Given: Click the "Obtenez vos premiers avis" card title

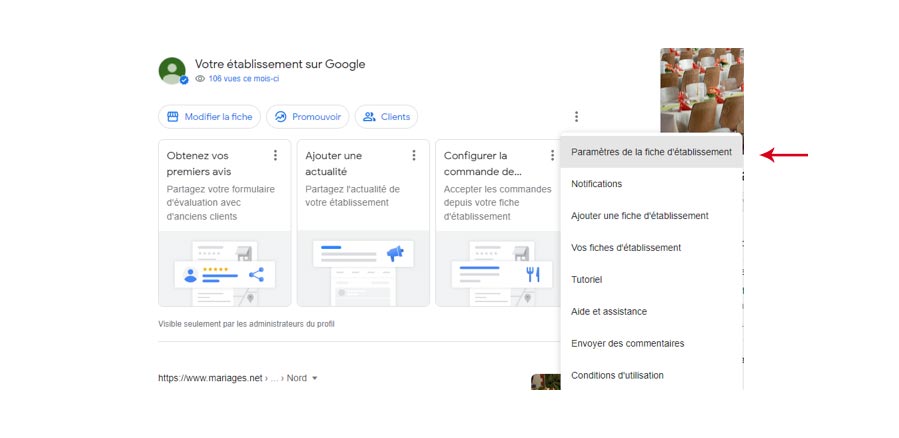Looking at the screenshot, I should pos(199,163).
